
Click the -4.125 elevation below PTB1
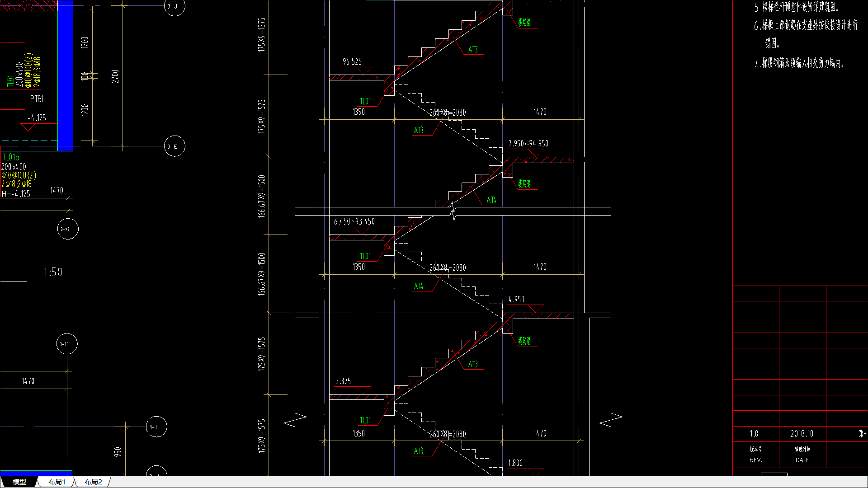coord(37,118)
